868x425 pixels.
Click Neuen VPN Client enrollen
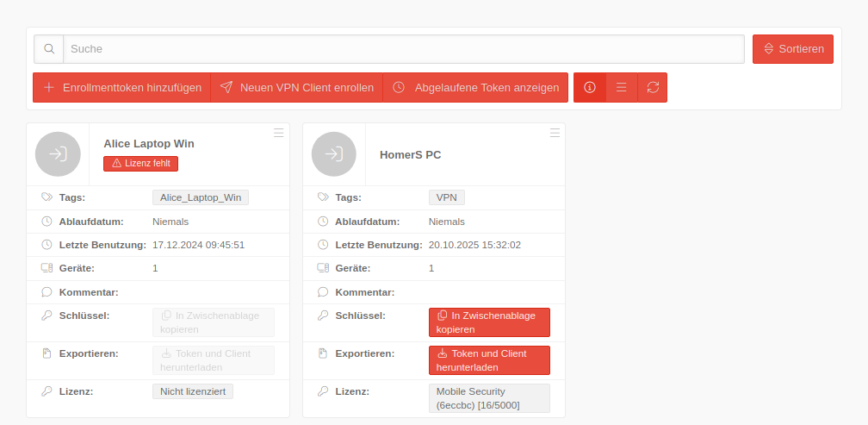(296, 87)
